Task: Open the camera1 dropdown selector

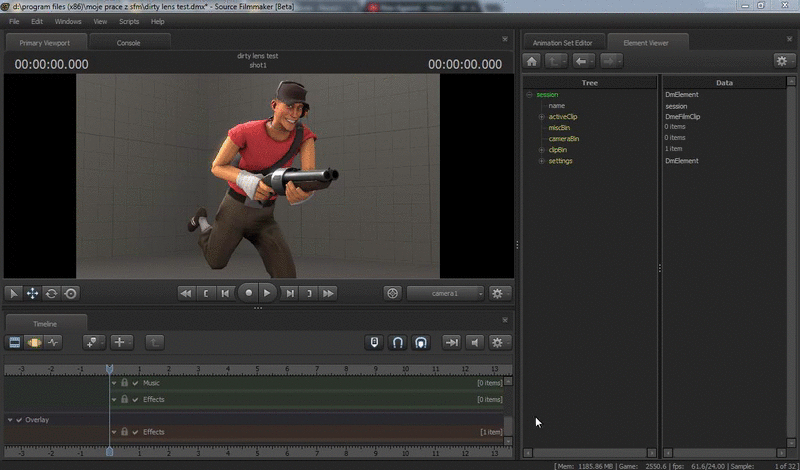Action: click(x=445, y=293)
